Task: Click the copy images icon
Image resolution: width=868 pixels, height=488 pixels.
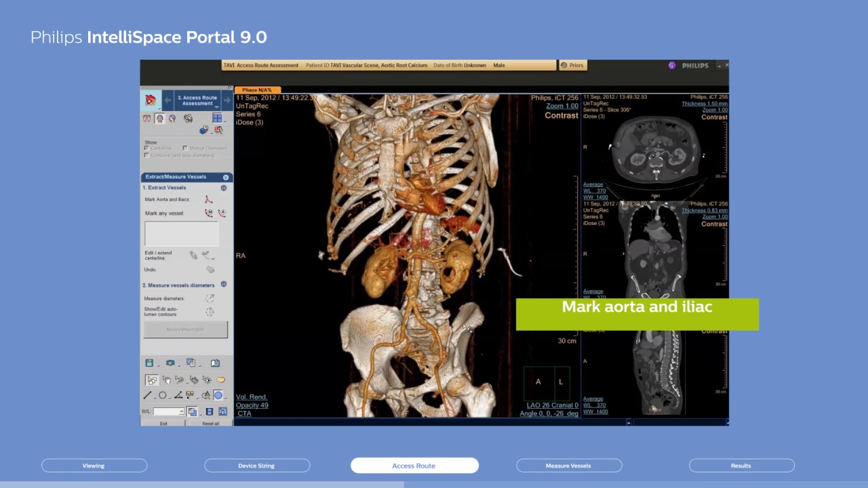Action: pyautogui.click(x=191, y=363)
